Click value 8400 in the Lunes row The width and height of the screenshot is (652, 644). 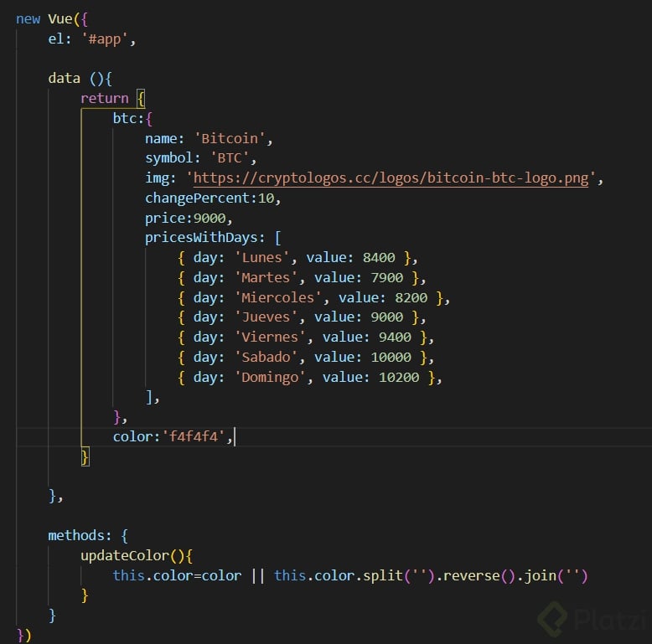pyautogui.click(x=379, y=258)
